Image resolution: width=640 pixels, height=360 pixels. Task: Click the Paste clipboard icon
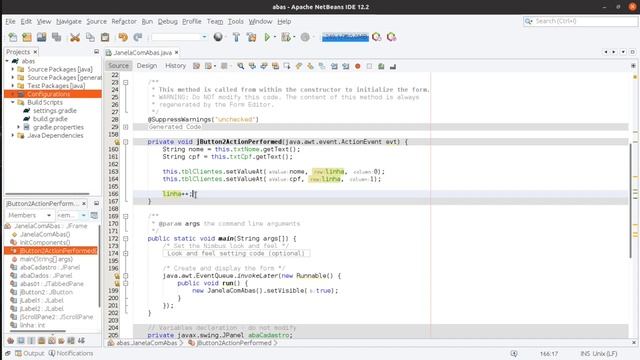click(105, 37)
